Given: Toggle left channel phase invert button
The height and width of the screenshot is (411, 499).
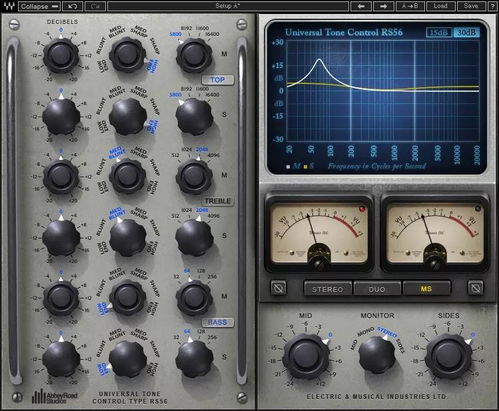Looking at the screenshot, I should click(278, 288).
